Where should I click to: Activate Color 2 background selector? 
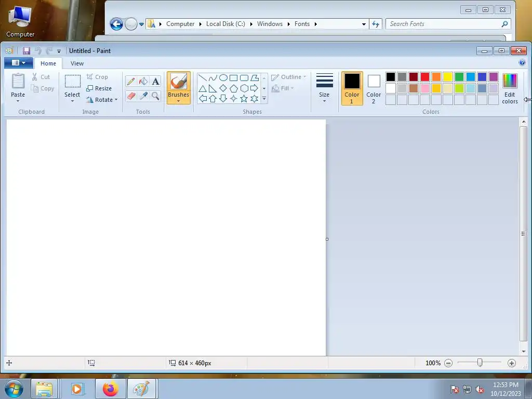374,88
